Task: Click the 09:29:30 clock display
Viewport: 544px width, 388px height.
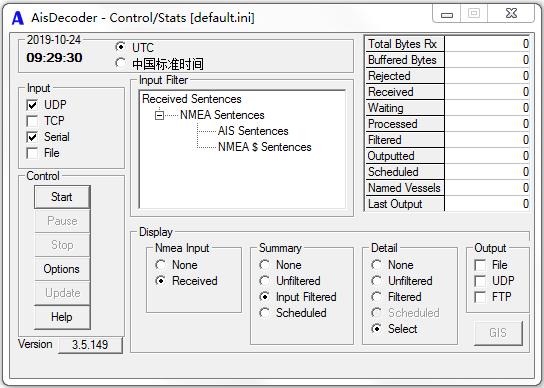Action: (54, 57)
